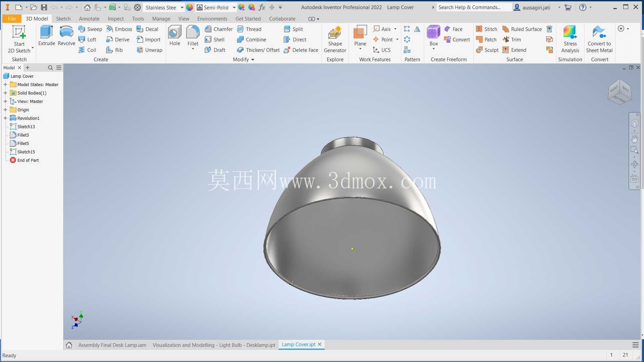Expand Model States: Master node

[5, 85]
